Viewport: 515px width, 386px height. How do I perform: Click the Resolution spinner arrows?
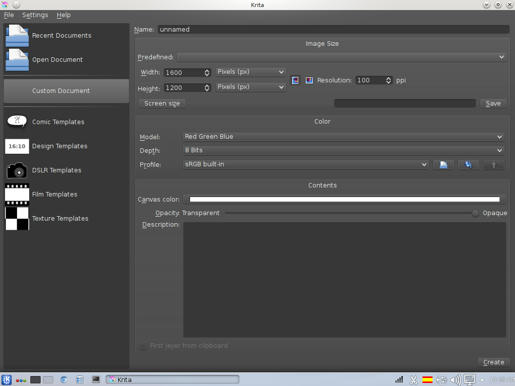pos(388,80)
